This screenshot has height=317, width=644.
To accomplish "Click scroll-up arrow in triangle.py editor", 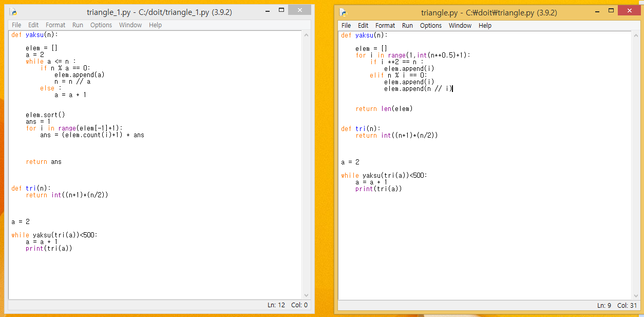I will (636, 36).
